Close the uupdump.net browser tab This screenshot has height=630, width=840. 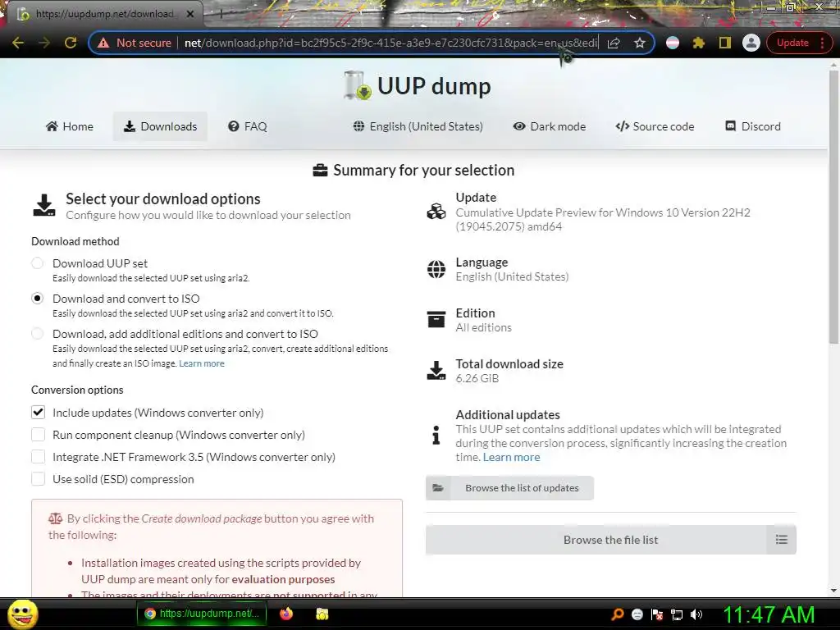[189, 14]
